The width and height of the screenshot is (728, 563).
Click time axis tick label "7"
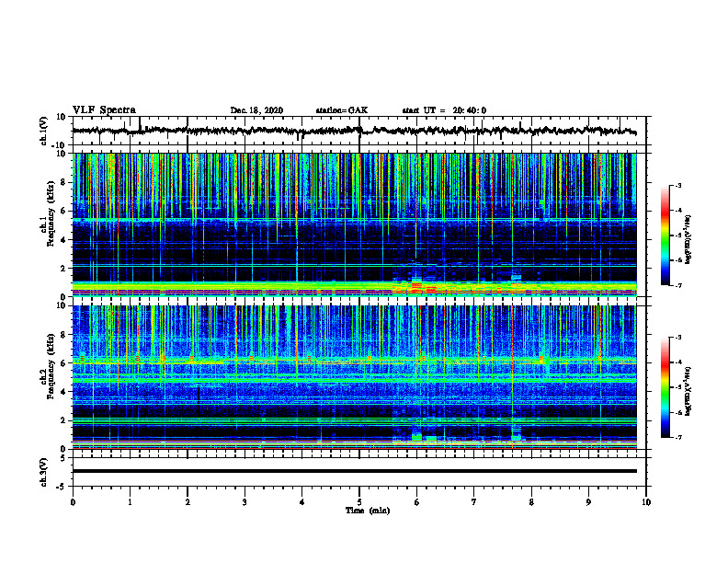click(x=474, y=502)
